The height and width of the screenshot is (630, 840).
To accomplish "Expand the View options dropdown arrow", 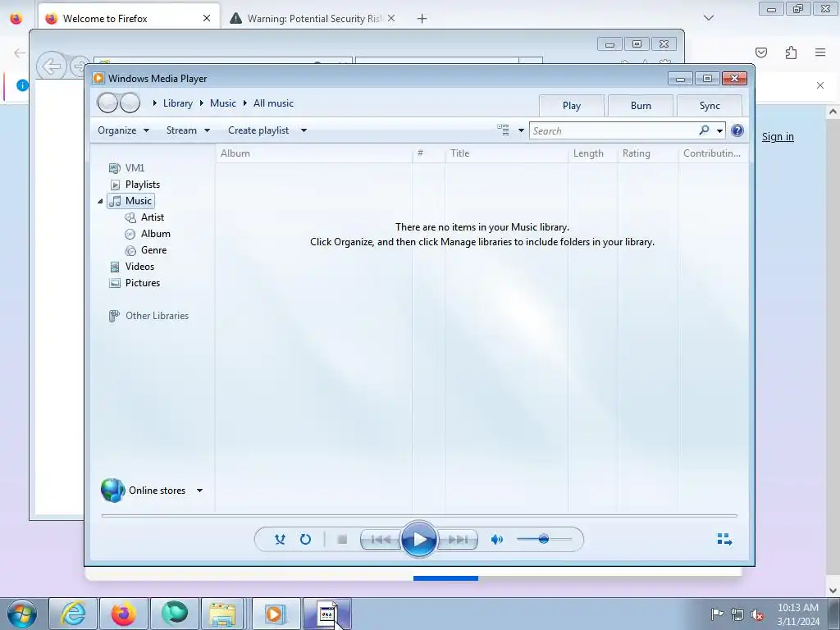I will pyautogui.click(x=521, y=130).
